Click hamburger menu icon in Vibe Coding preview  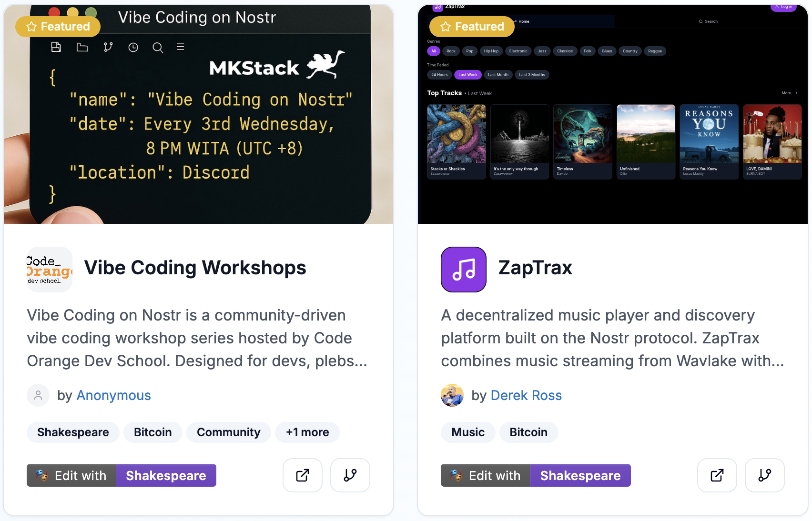pyautogui.click(x=181, y=47)
